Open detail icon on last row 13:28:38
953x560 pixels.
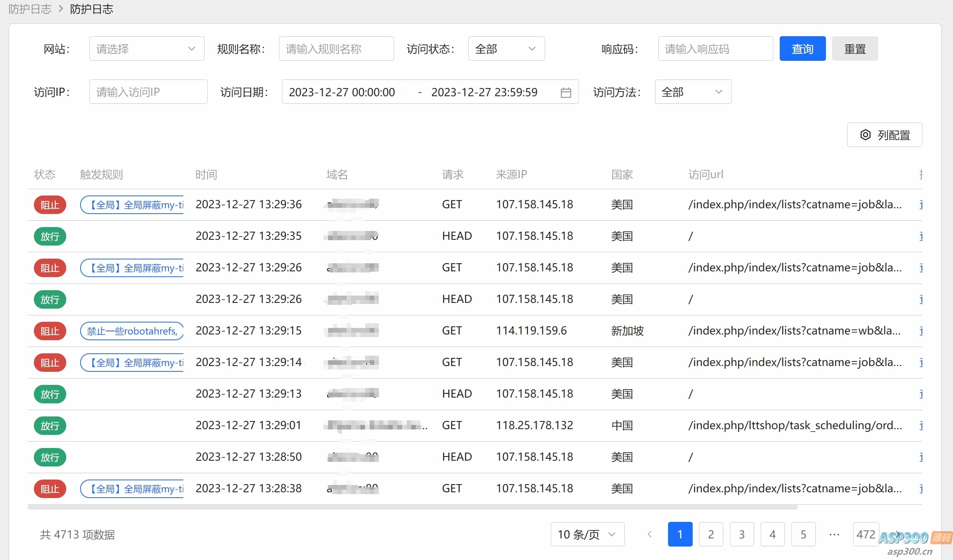(x=921, y=488)
